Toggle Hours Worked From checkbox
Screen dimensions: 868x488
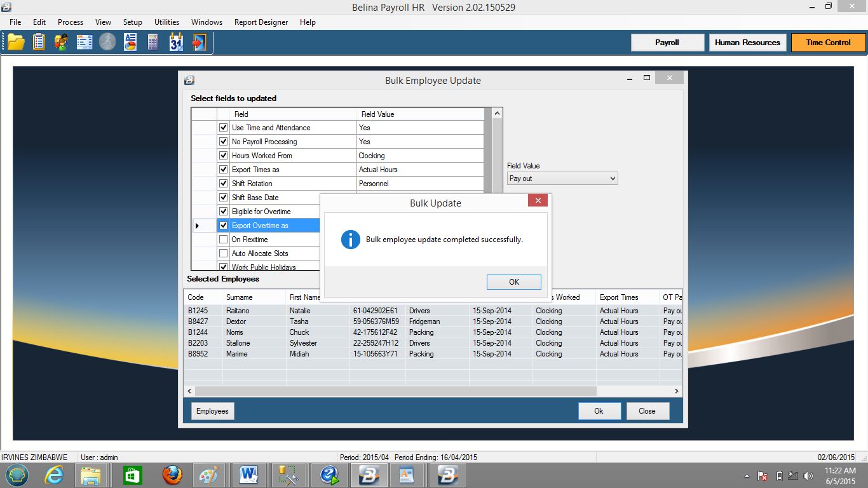click(223, 156)
